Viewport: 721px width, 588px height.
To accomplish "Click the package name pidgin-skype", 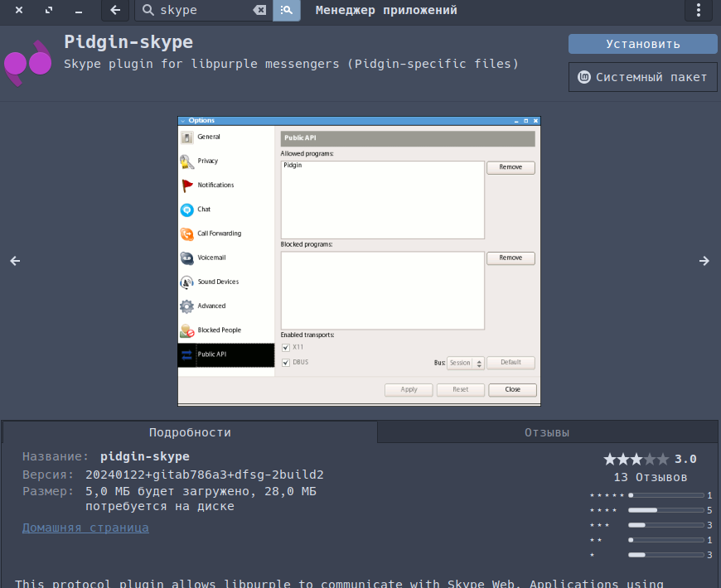I will [145, 456].
